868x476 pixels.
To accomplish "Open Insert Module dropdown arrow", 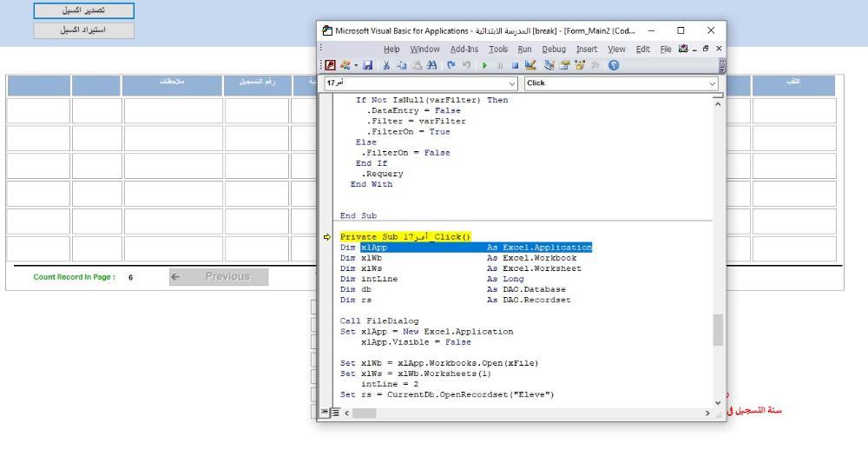I will tap(355, 65).
